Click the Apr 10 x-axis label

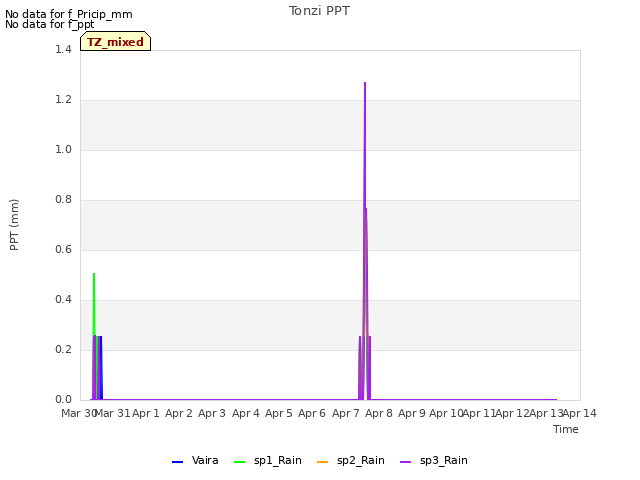[x=446, y=413]
